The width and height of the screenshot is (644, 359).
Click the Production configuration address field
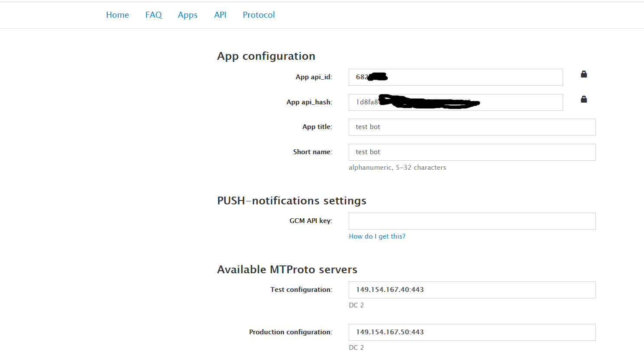pos(472,332)
